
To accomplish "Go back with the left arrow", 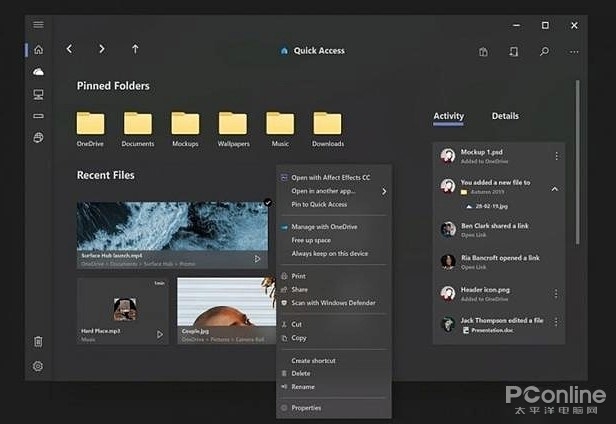I will click(69, 49).
